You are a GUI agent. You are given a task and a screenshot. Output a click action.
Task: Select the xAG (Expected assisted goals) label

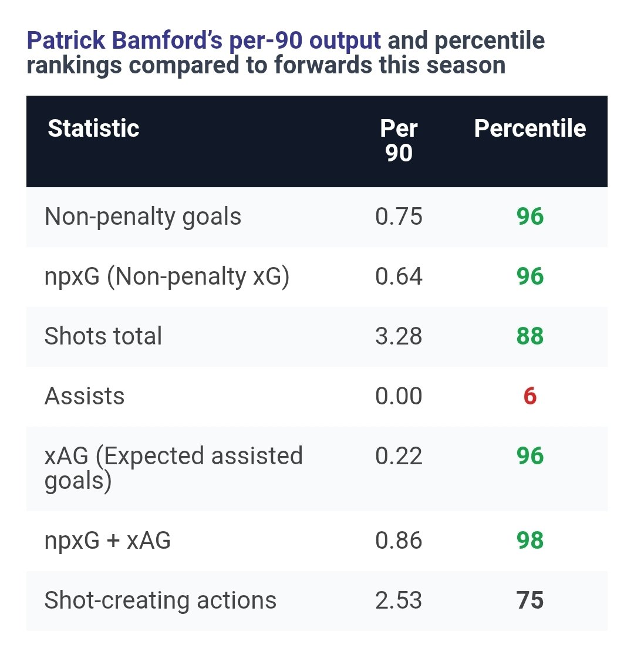[x=173, y=468]
